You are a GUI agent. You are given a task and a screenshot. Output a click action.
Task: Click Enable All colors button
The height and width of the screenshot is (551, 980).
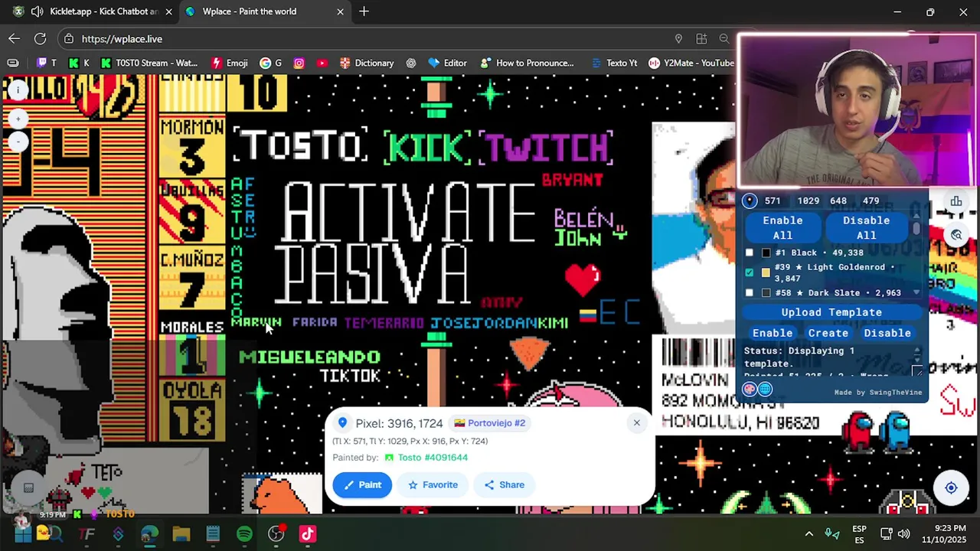[x=782, y=228]
